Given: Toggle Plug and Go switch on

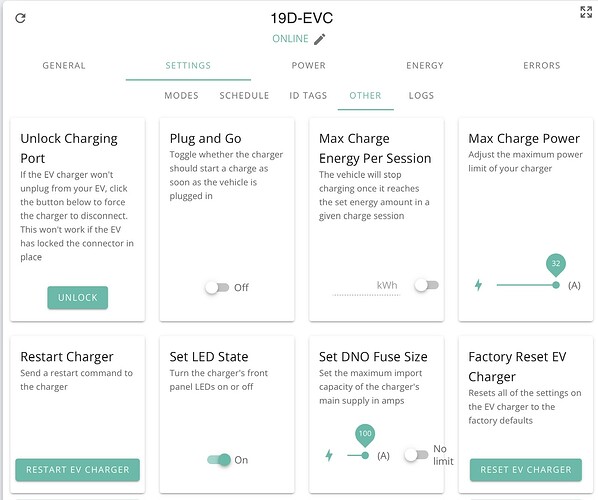Looking at the screenshot, I should coord(217,287).
